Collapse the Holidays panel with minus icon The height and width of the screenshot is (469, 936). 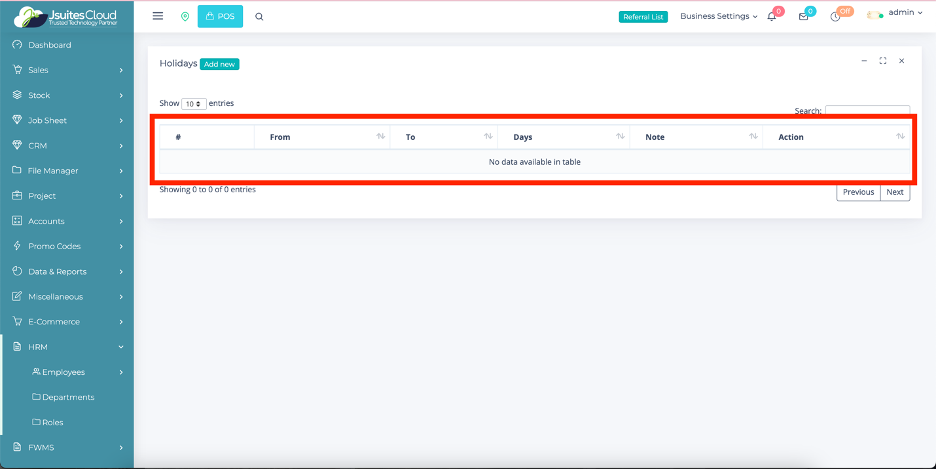[864, 61]
